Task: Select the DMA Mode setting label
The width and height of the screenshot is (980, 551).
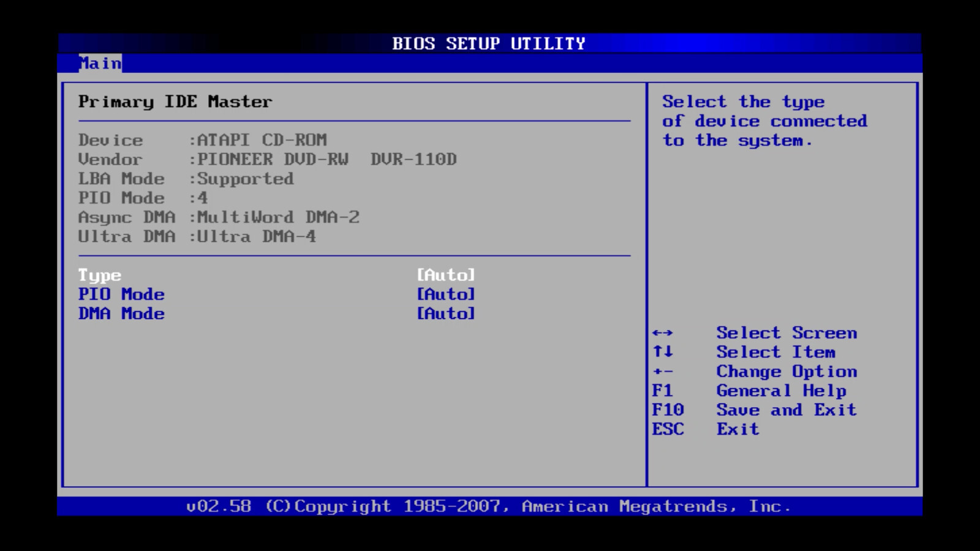Action: click(x=121, y=313)
